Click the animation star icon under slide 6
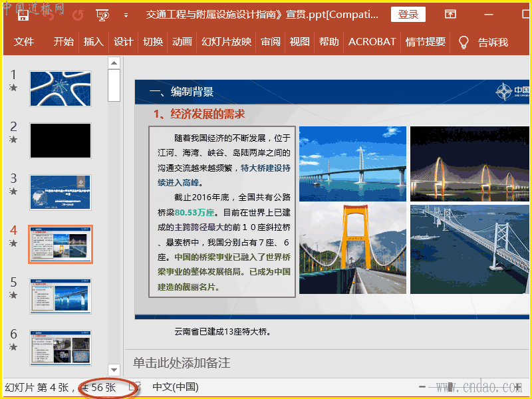The image size is (532, 399). (x=13, y=347)
